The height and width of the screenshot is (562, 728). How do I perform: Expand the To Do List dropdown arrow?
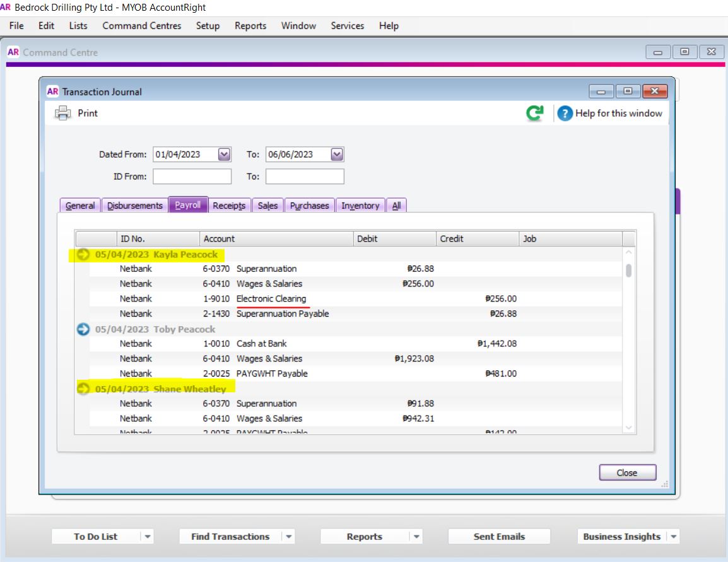pos(147,537)
